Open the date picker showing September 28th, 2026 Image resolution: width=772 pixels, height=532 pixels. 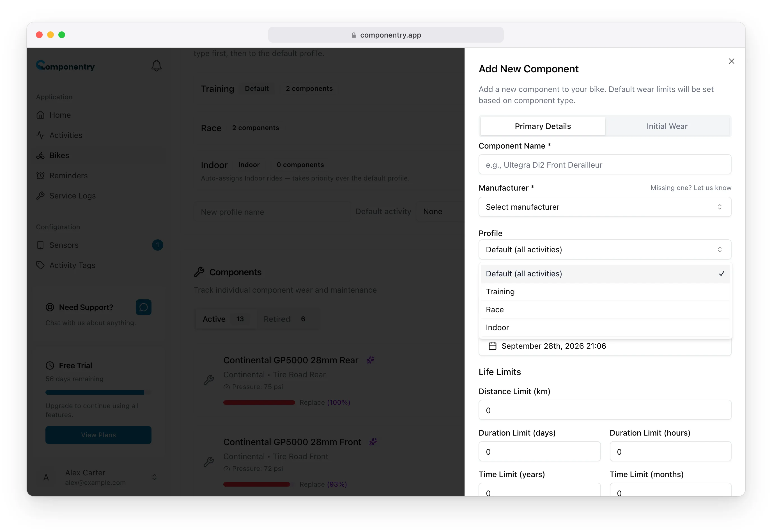pyautogui.click(x=605, y=347)
